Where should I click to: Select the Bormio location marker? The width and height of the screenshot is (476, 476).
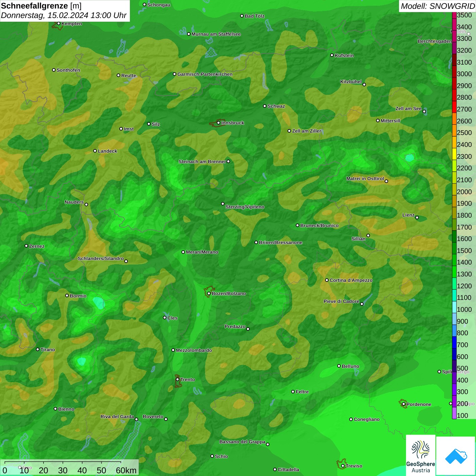[67, 295]
